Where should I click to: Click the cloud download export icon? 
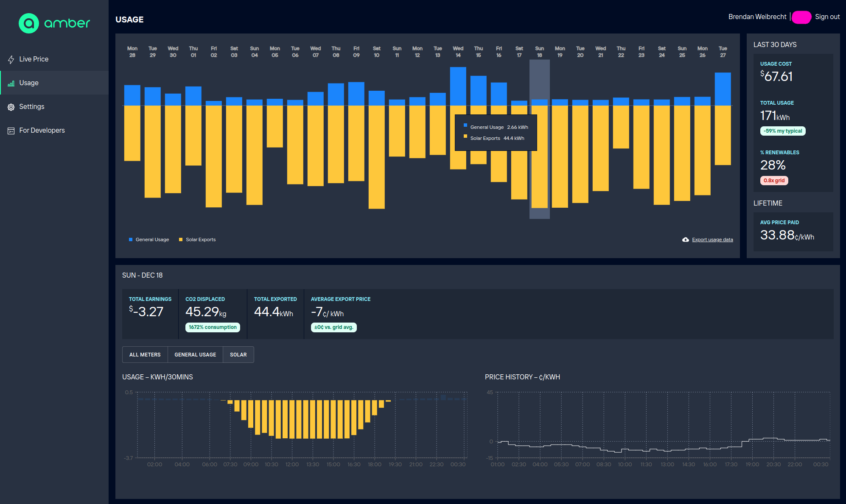(685, 239)
